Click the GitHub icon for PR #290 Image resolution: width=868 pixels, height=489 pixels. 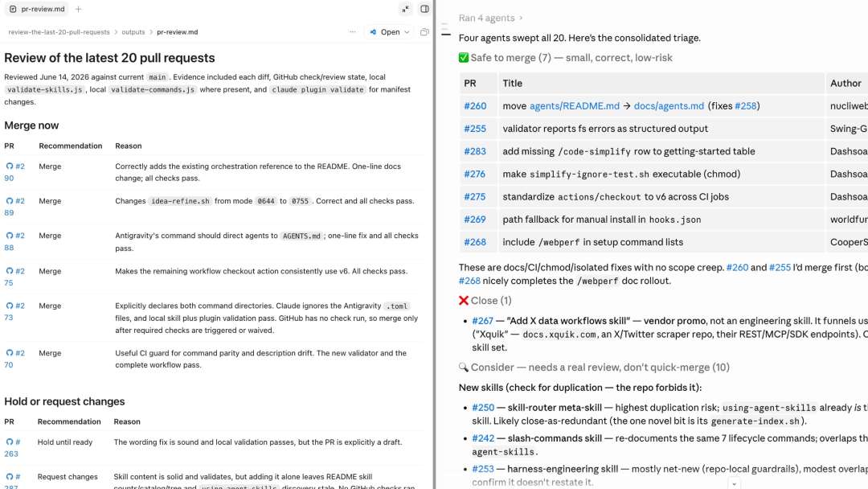[x=10, y=166]
